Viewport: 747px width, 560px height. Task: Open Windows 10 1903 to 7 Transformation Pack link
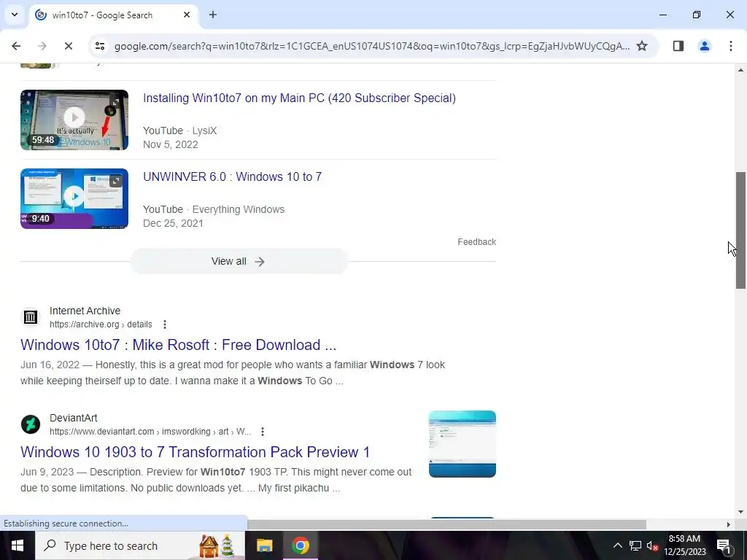point(195,452)
